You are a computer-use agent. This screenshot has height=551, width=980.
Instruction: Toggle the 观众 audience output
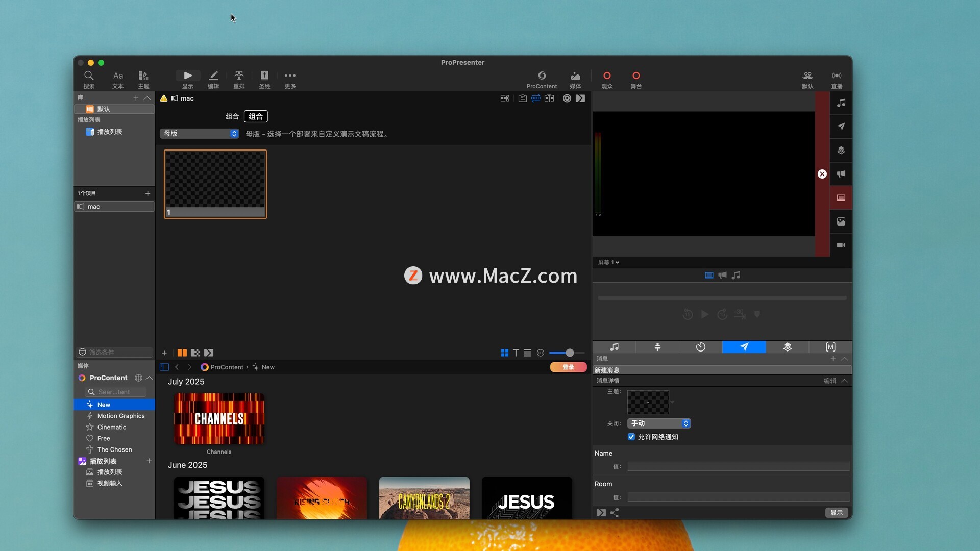[607, 80]
